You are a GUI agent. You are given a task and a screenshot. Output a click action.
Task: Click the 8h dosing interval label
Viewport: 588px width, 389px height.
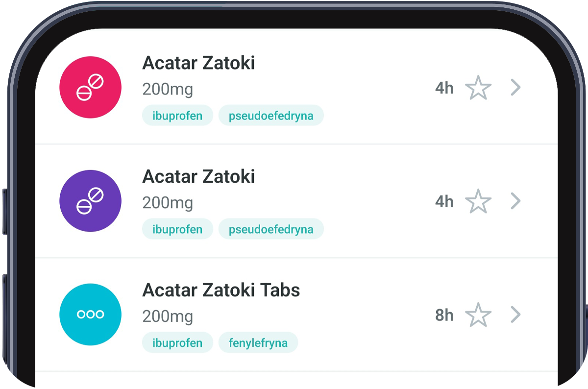[x=444, y=315]
